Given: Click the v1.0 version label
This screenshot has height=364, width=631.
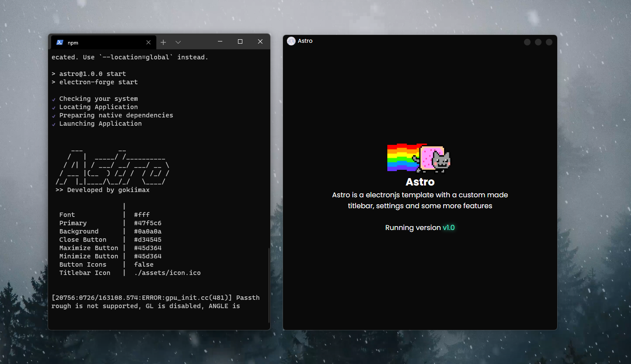Looking at the screenshot, I should coord(448,227).
